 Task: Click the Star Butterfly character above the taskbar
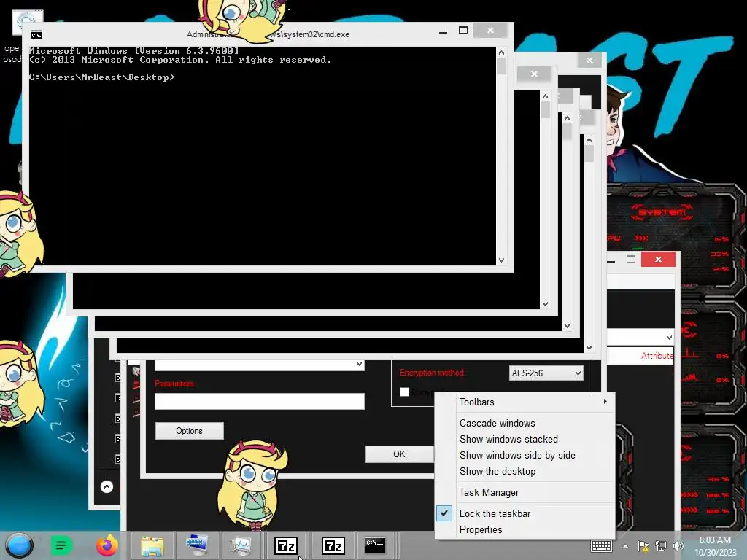tap(252, 485)
